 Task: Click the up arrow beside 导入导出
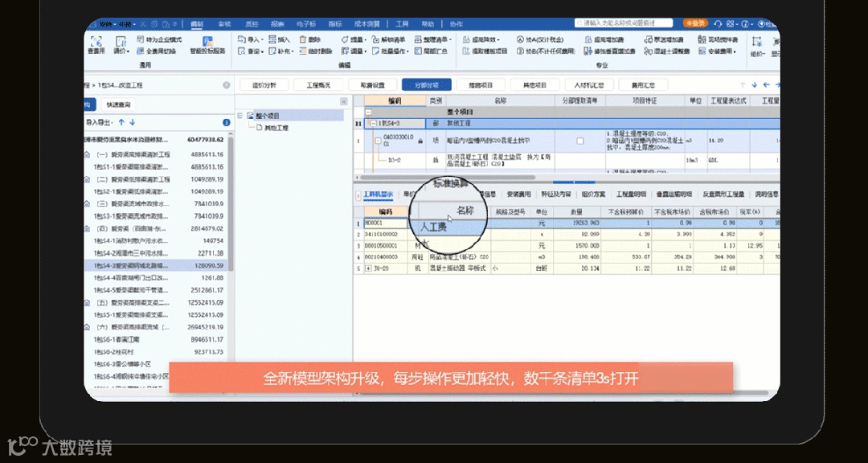point(121,122)
